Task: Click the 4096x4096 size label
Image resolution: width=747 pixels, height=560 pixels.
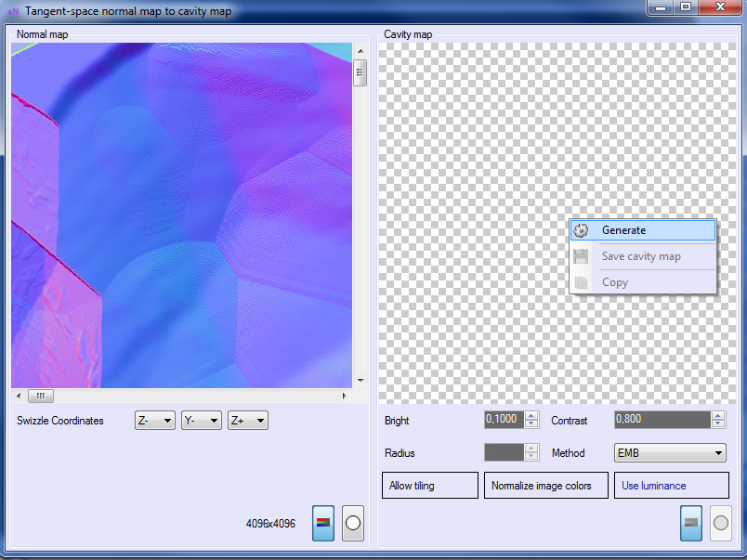Action: (x=270, y=524)
